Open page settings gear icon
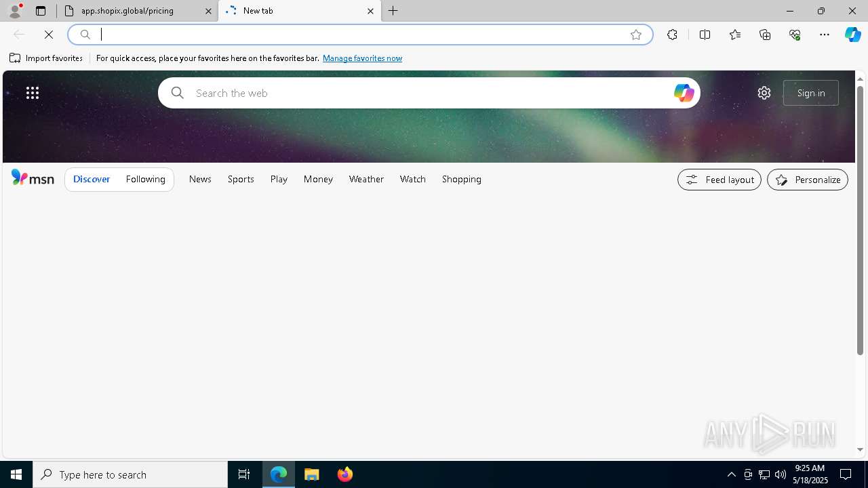The width and height of the screenshot is (868, 488). tap(764, 93)
